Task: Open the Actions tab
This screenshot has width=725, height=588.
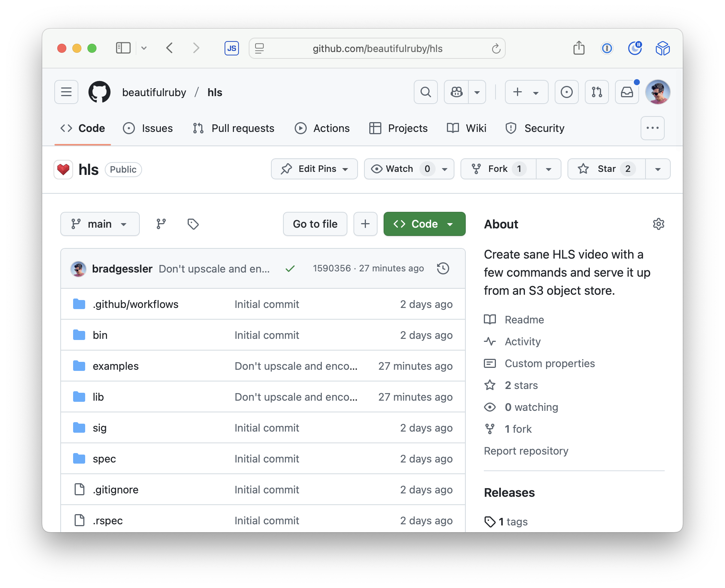Action: [x=322, y=128]
